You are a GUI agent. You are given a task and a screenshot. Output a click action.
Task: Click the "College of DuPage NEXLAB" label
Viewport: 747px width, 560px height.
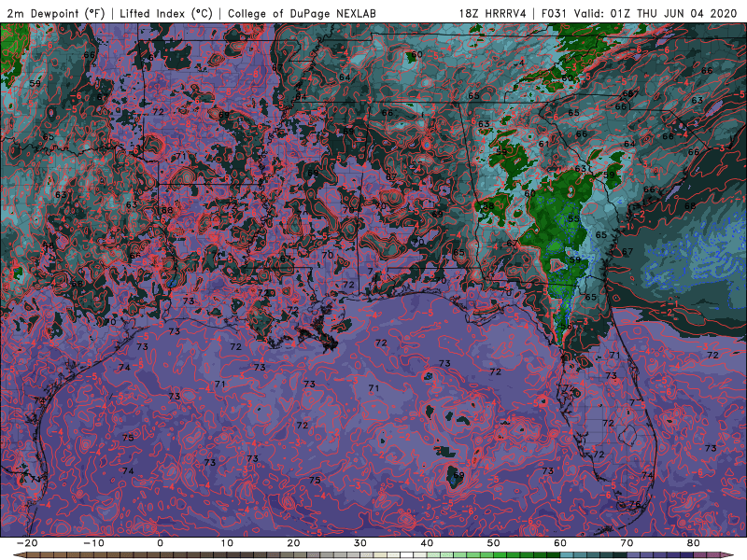point(302,13)
